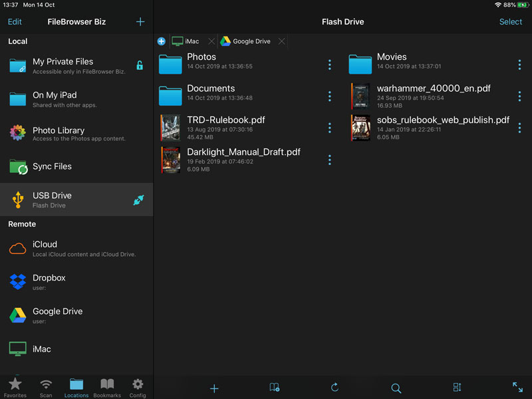Screen dimensions: 532x399
Task: Select the USB Drive location icon
Action: tap(18, 199)
